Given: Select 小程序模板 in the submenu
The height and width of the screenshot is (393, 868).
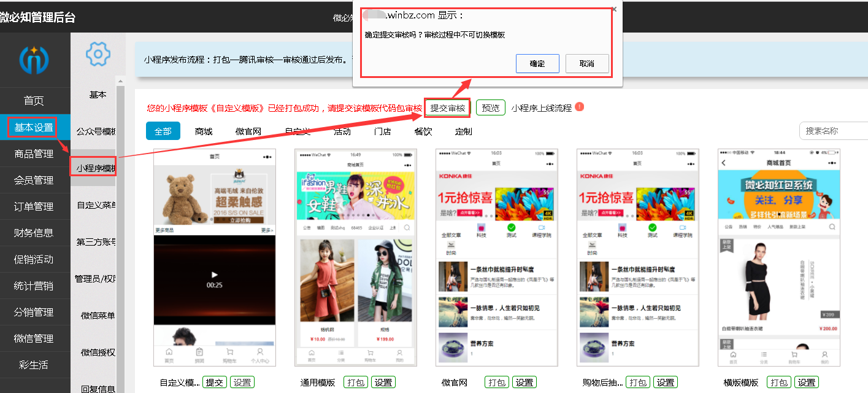Looking at the screenshot, I should (x=94, y=168).
